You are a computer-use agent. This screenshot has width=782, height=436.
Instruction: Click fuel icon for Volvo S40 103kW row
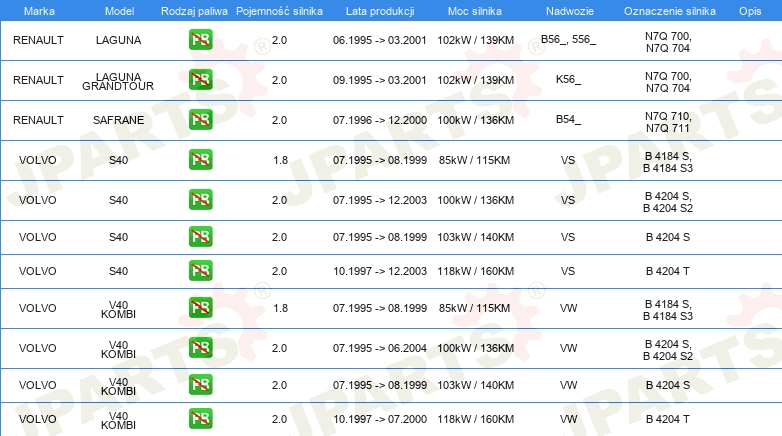coord(200,236)
